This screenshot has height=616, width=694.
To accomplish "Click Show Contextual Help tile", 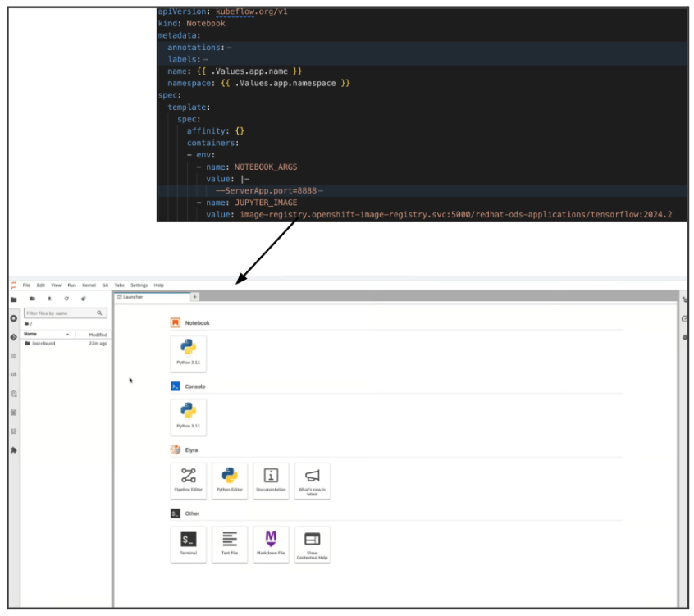I will [312, 544].
